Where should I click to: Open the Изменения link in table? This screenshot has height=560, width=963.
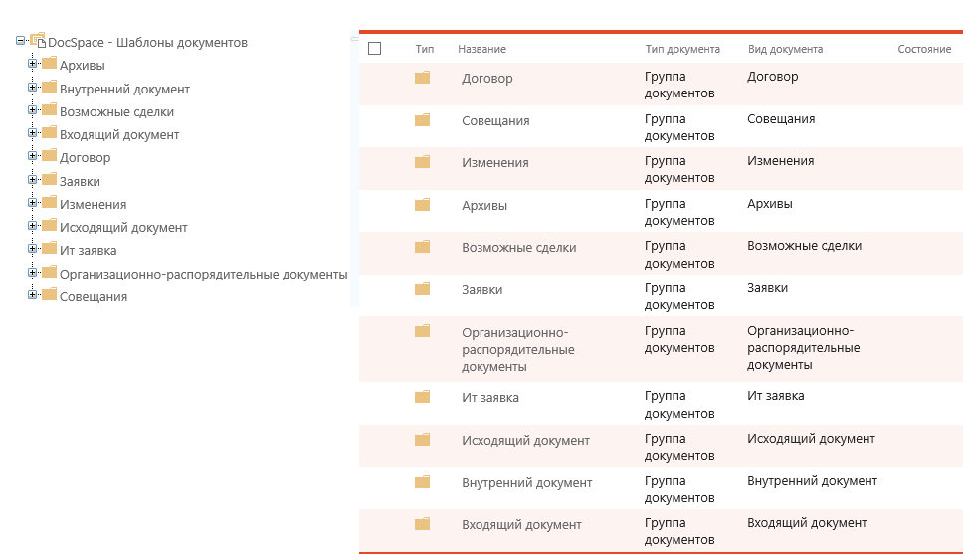click(x=495, y=163)
